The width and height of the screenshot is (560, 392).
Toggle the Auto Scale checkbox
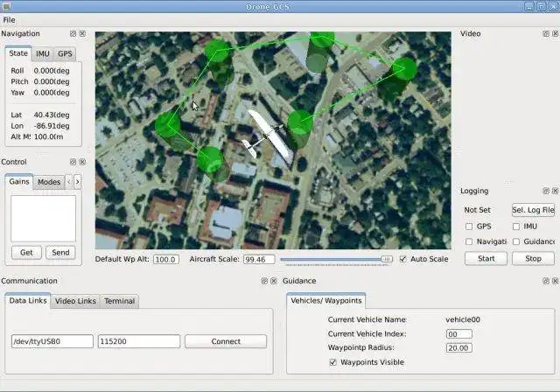coord(402,259)
